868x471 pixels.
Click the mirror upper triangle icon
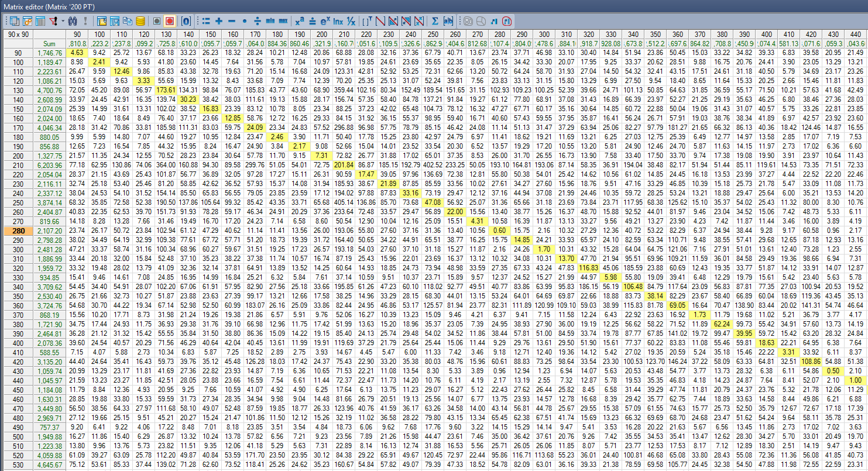click(393, 21)
